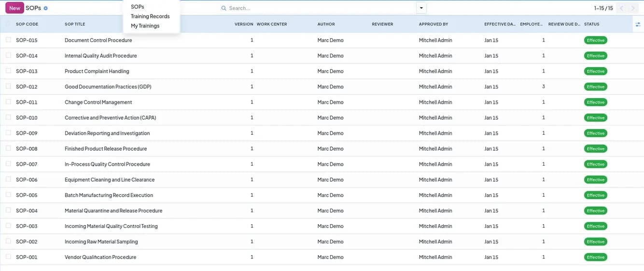Sort by the Reviewer column header
This screenshot has width=644, height=271.
coord(382,24)
